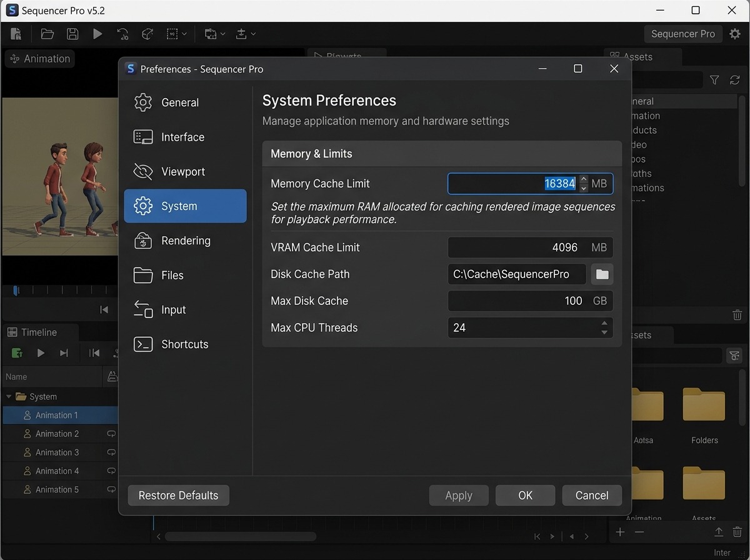Click the play icon in the main toolbar
The image size is (750, 560).
[x=97, y=34]
